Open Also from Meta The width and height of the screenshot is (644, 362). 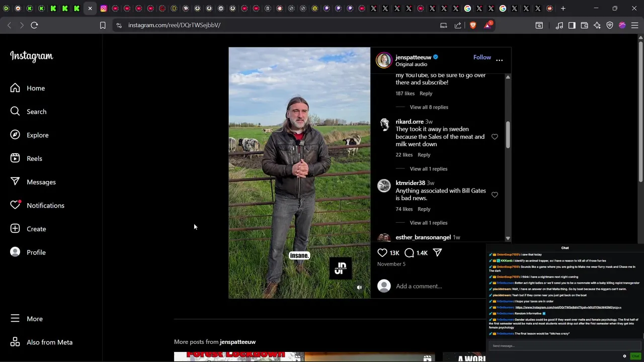41,342
